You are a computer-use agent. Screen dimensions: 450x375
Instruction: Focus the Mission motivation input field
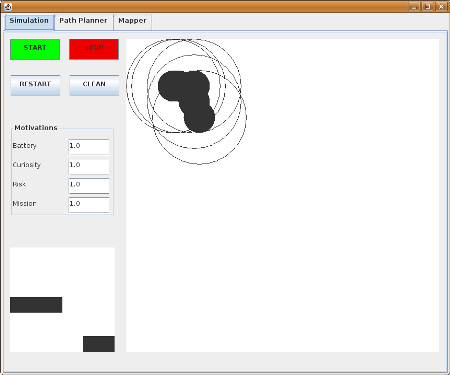pyautogui.click(x=89, y=205)
